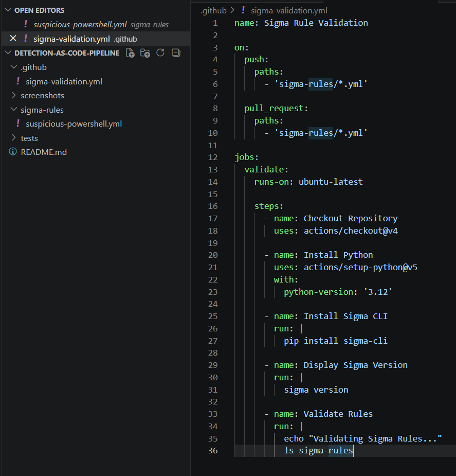Click the info icon next to README.md

tap(13, 151)
